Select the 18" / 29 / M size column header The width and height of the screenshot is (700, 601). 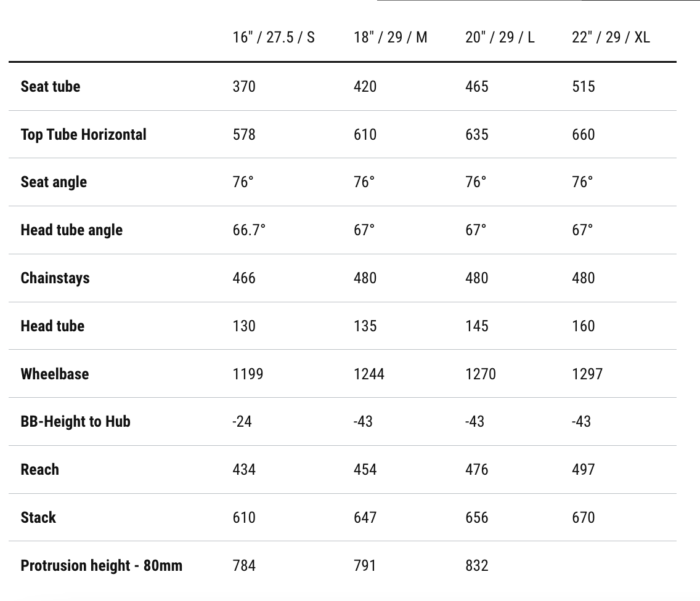click(390, 38)
